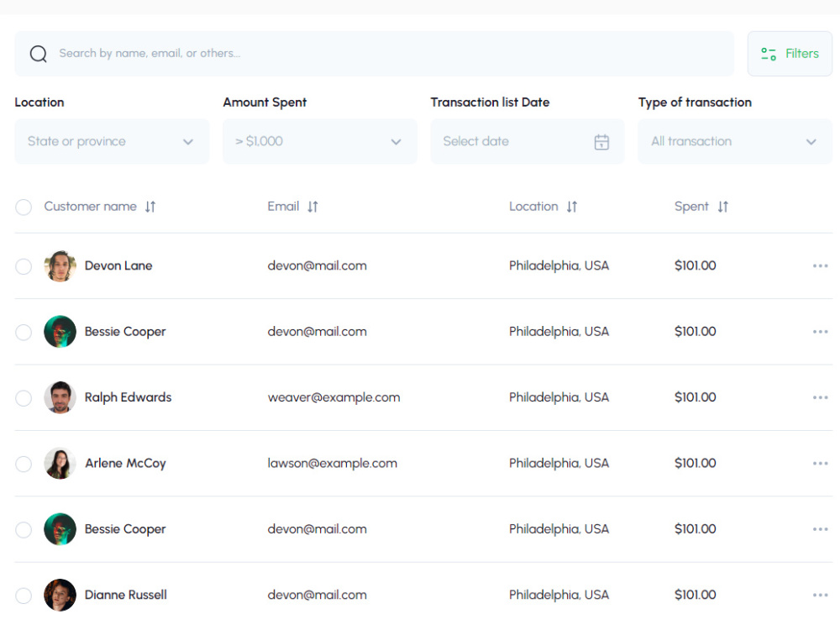Sort the Spent column arrows icon
Image resolution: width=840 pixels, height=630 pixels.
point(723,207)
